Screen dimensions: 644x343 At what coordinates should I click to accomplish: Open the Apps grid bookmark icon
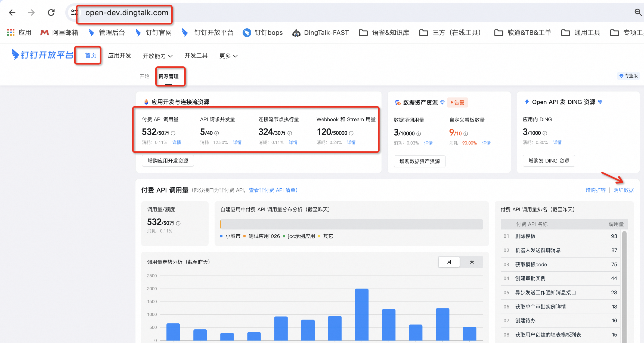pyautogui.click(x=11, y=33)
